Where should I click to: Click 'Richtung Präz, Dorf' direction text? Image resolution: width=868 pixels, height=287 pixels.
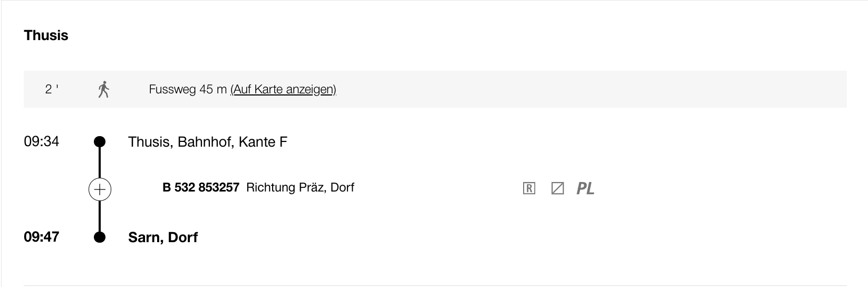tap(300, 187)
